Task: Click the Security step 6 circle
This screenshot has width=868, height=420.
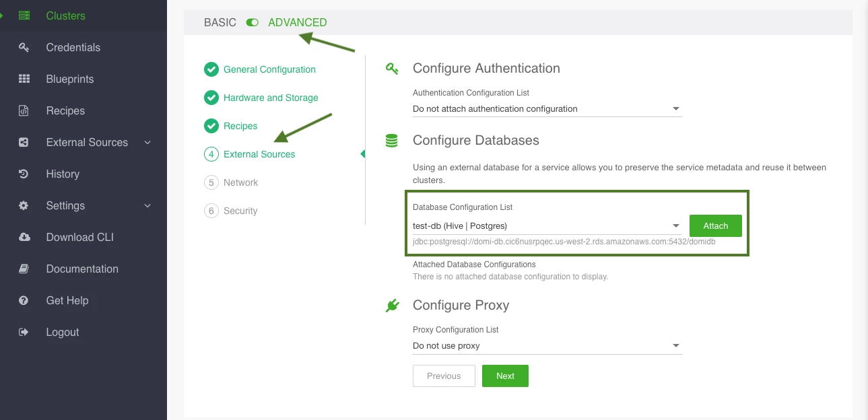Action: click(211, 211)
